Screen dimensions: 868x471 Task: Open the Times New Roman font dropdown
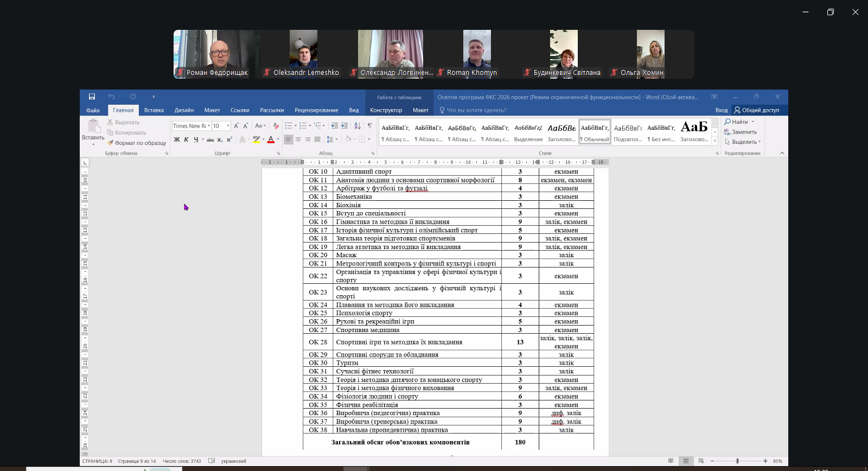[x=209, y=126]
